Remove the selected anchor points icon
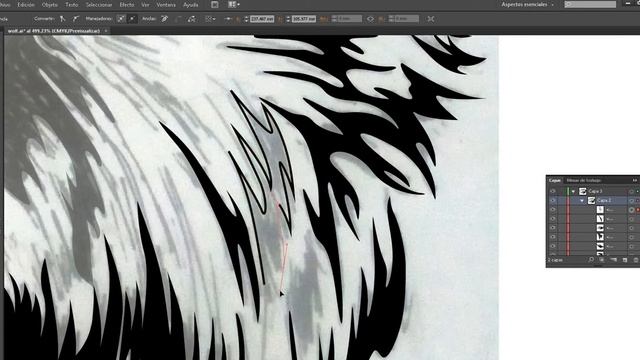This screenshot has width=640, height=360. click(x=164, y=19)
